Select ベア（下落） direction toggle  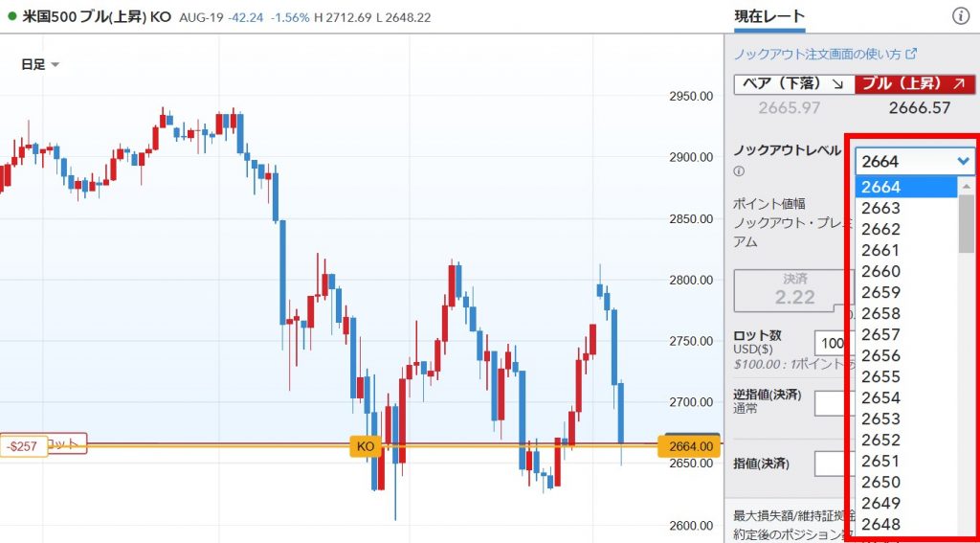[x=793, y=84]
